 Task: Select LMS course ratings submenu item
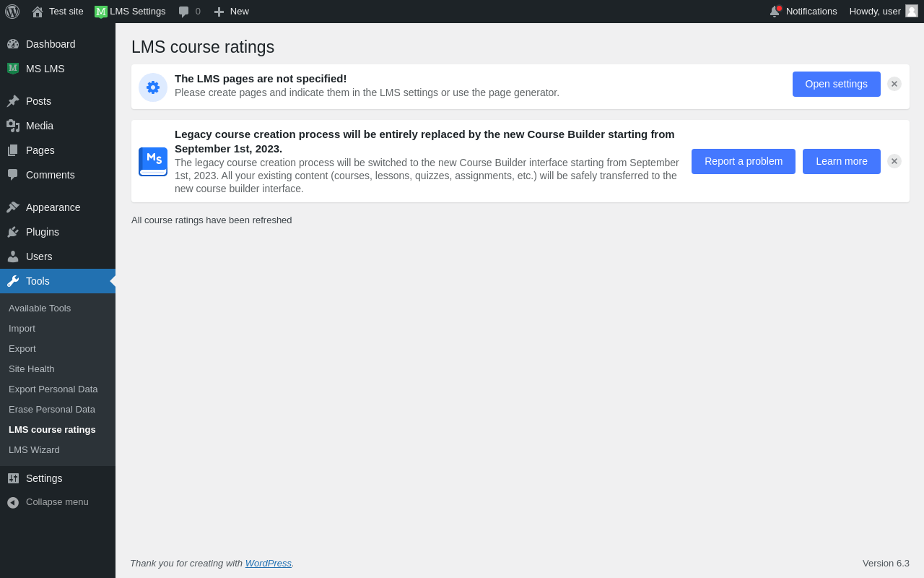(58, 430)
